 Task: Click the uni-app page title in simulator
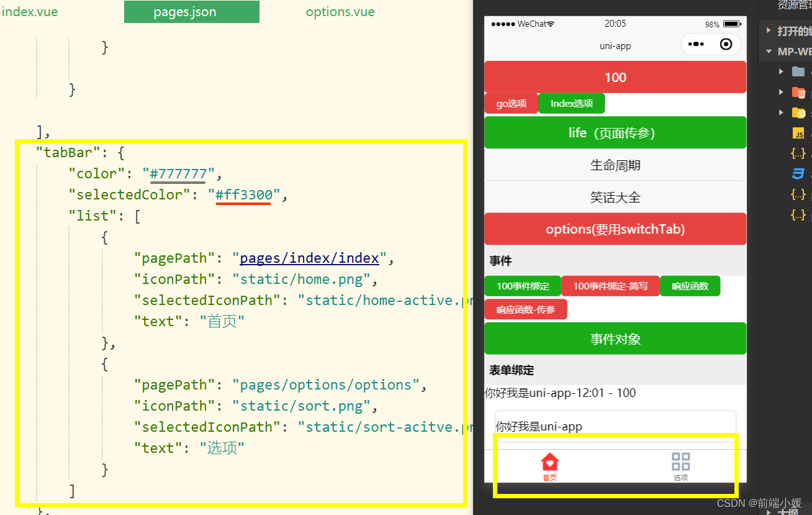(x=615, y=46)
